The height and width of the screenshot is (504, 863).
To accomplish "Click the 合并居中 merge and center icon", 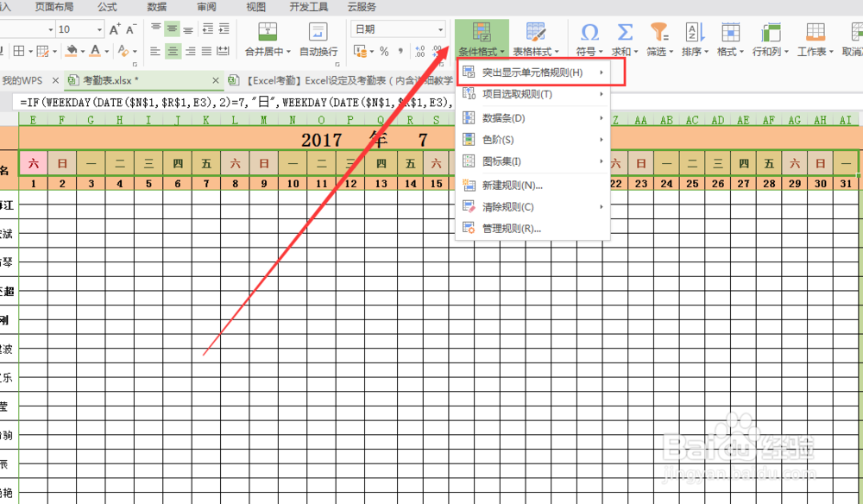I will point(268,31).
